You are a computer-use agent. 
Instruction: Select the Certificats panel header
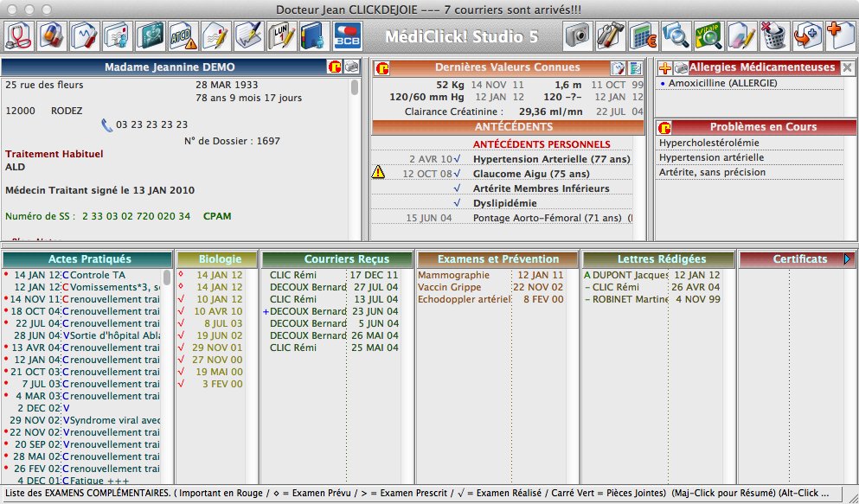[x=798, y=259]
